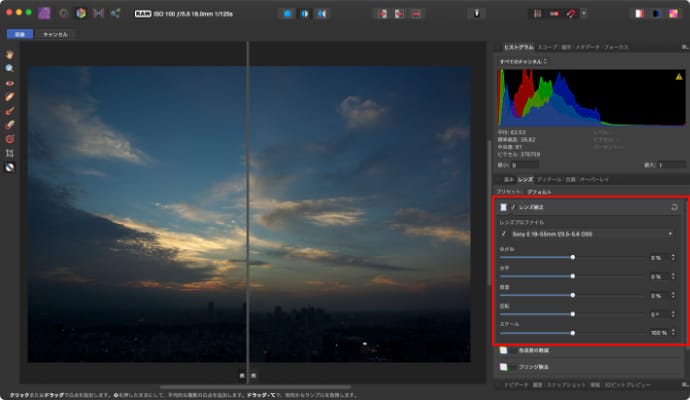Switch to the Tone Mapping persona icon
Screen dimensions: 690x400
(97, 13)
